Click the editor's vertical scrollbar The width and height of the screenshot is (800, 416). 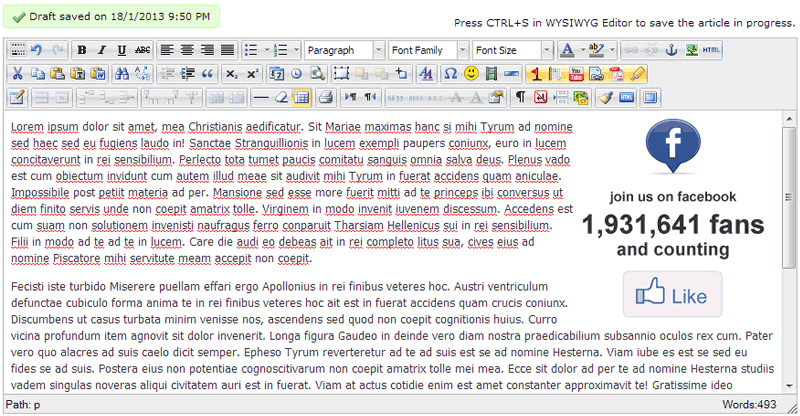[x=789, y=250]
